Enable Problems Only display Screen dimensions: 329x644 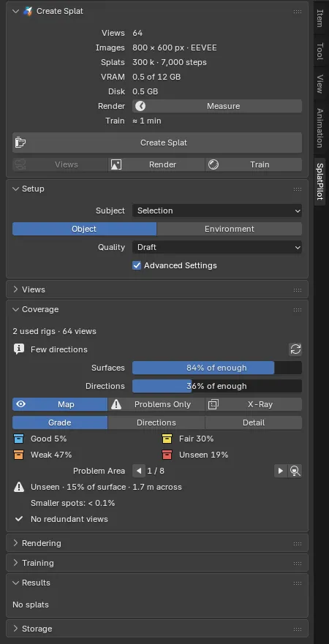coord(156,404)
